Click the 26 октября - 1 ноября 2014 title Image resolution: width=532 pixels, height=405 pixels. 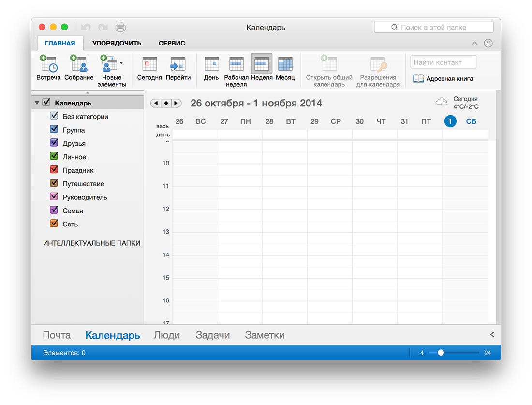point(256,103)
